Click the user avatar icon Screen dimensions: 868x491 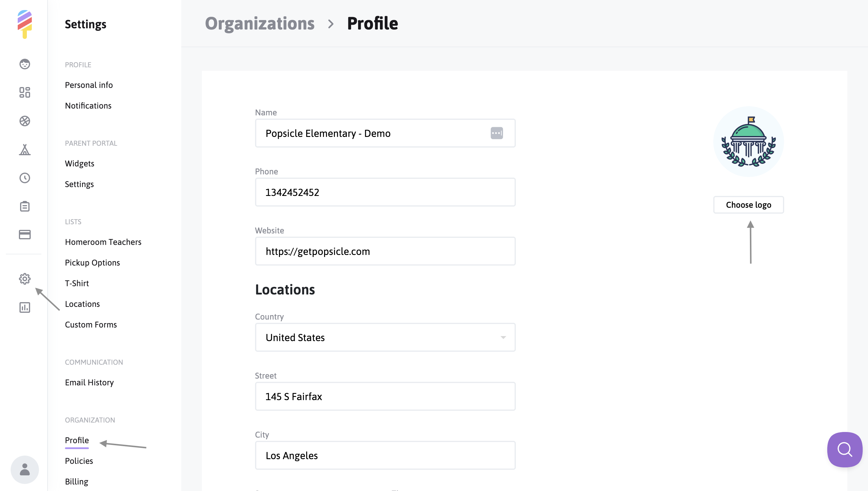click(25, 469)
